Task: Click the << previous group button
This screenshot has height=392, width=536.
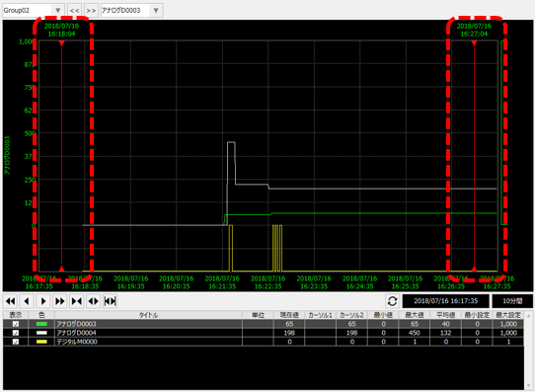Action: point(74,10)
